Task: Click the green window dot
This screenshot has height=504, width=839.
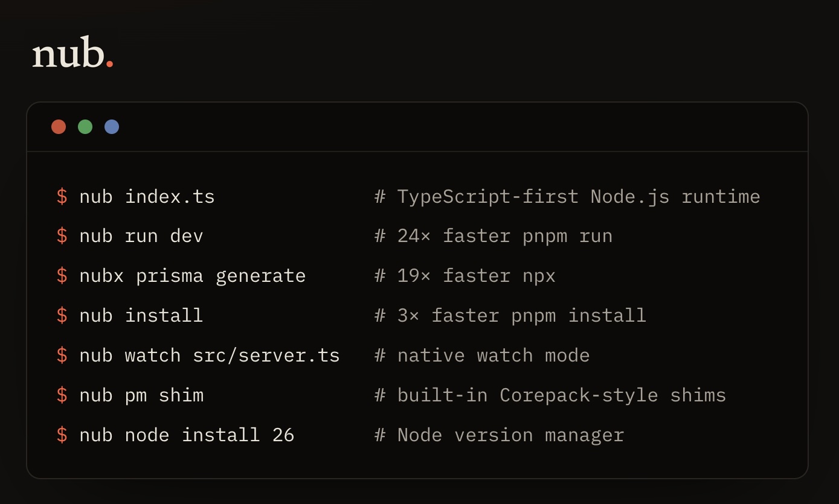Action: pyautogui.click(x=85, y=127)
